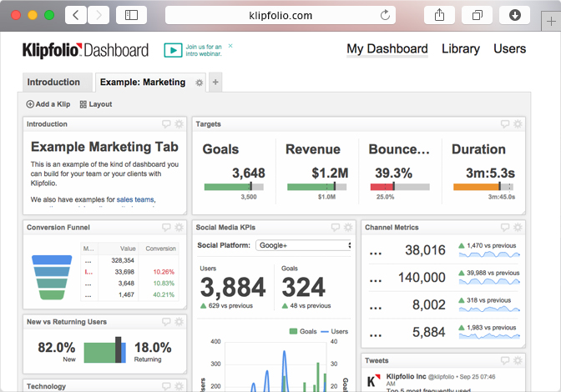The height and width of the screenshot is (392, 561).
Task: Open comments on Conversion Funnel klip
Action: click(x=166, y=227)
